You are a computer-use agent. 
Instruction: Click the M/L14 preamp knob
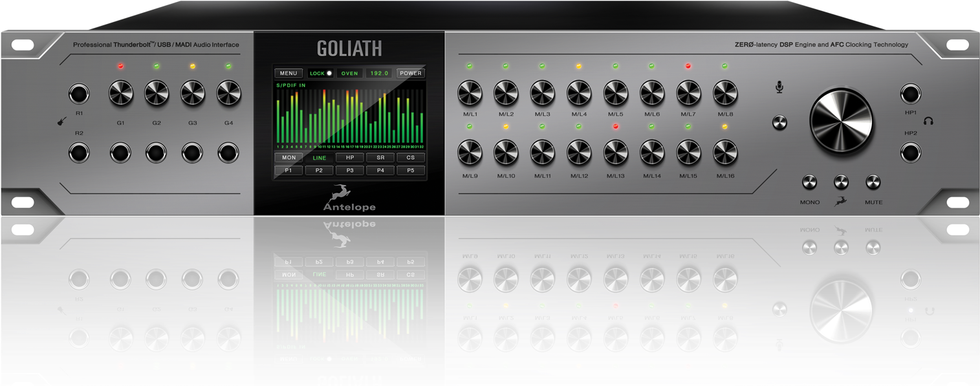652,153
